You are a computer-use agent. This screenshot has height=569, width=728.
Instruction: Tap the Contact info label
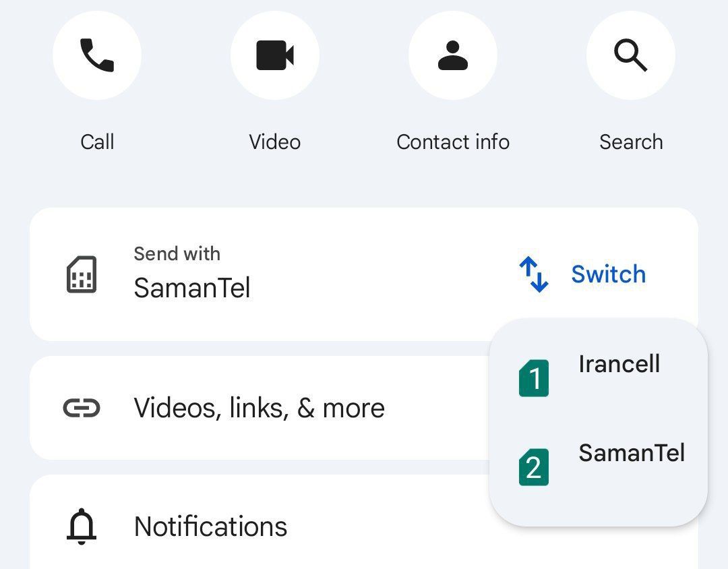(x=453, y=142)
